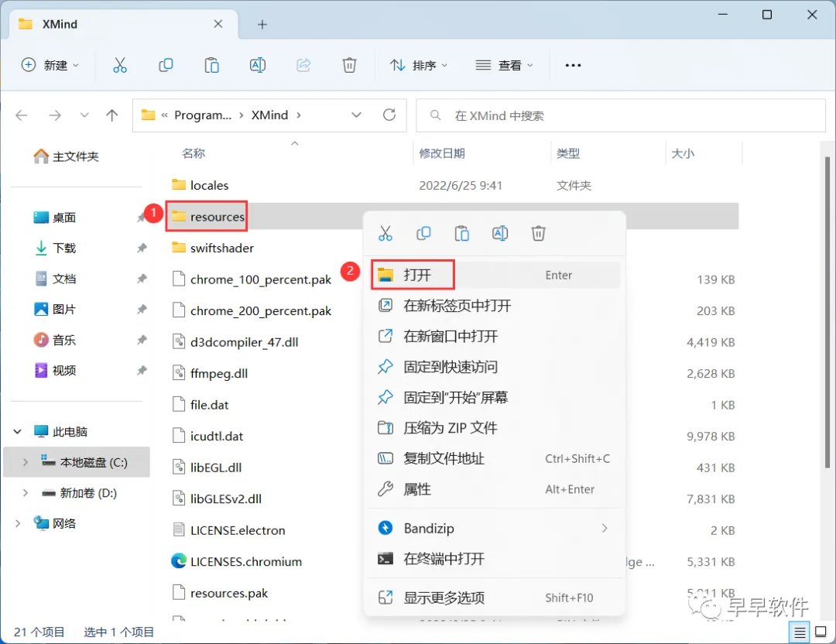Click the Rename icon in the context menu
This screenshot has width=836, height=644.
click(500, 233)
